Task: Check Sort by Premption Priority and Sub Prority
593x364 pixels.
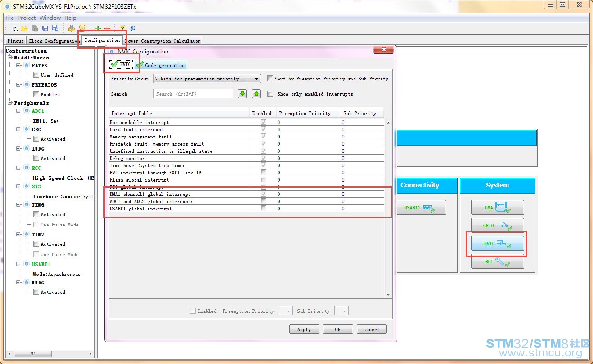Action: 270,79
